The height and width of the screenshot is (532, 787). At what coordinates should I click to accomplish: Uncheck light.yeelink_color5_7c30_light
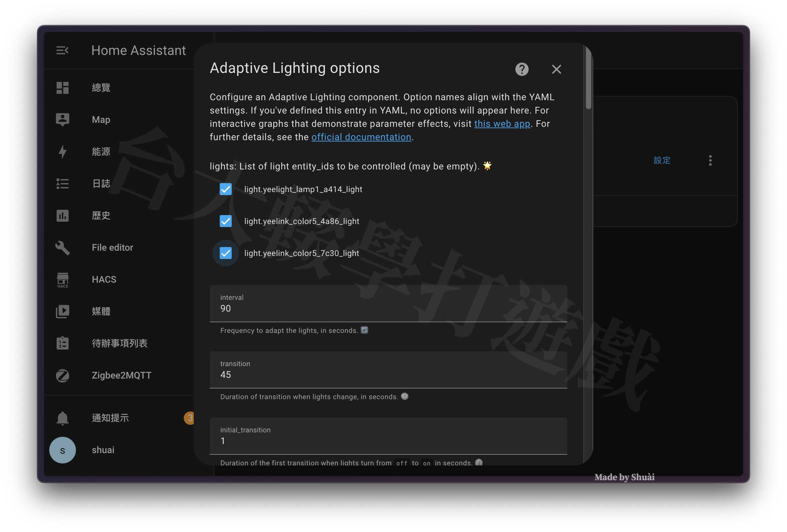coord(225,253)
